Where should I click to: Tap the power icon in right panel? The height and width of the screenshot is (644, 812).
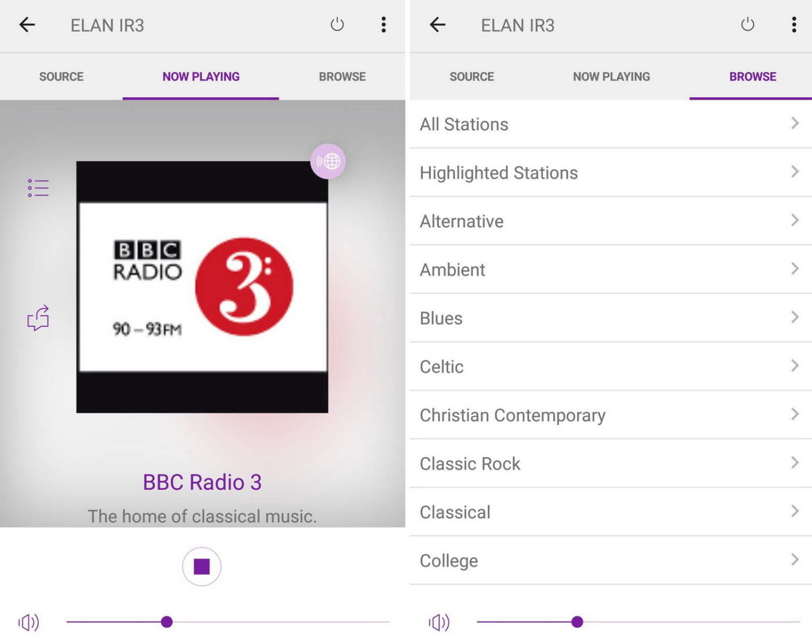tap(748, 24)
